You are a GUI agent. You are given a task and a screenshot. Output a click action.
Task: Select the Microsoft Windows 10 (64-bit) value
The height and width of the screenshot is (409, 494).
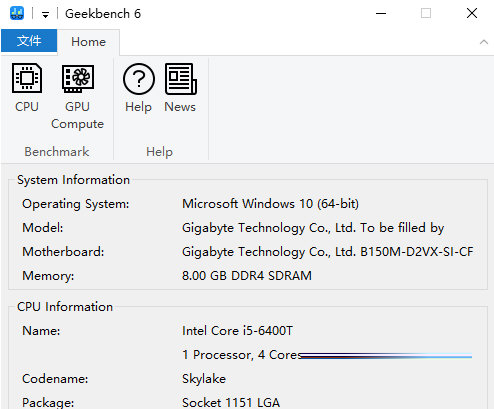coord(270,204)
